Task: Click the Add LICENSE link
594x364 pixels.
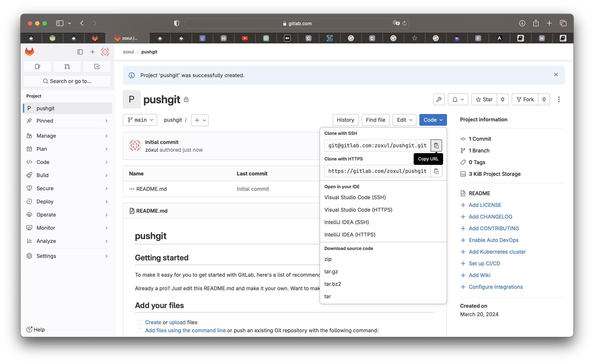Action: 485,205
